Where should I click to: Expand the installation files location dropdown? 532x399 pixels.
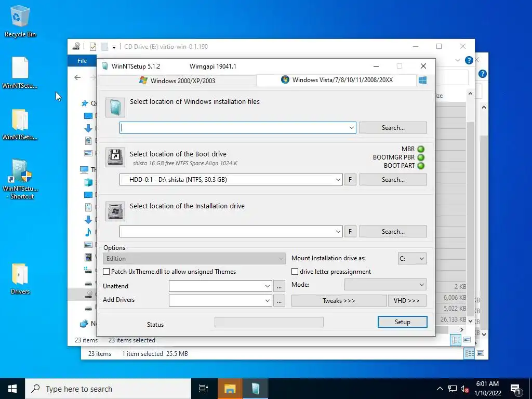(x=352, y=128)
